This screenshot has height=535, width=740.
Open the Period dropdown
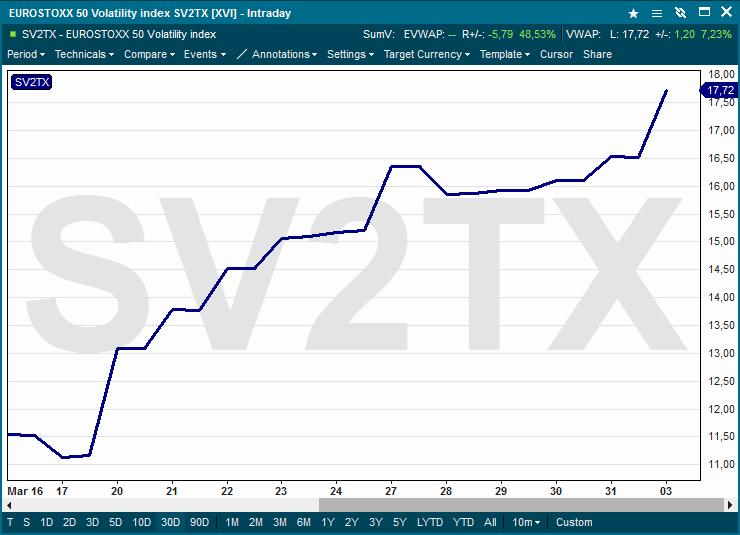point(26,54)
